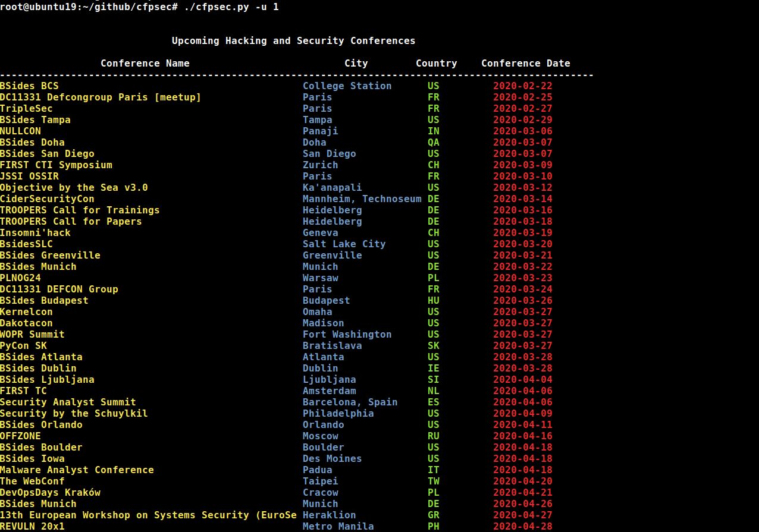Click "TROOPERS Call for Trainings" entry
The image size is (759, 532).
click(80, 210)
